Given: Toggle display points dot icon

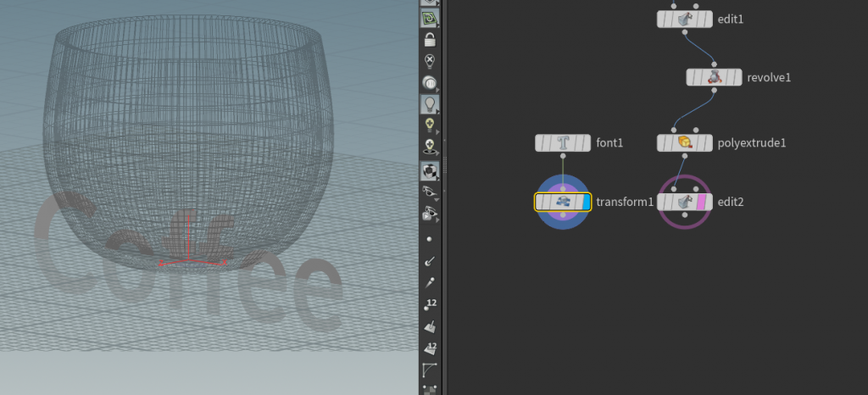Looking at the screenshot, I should 430,240.
